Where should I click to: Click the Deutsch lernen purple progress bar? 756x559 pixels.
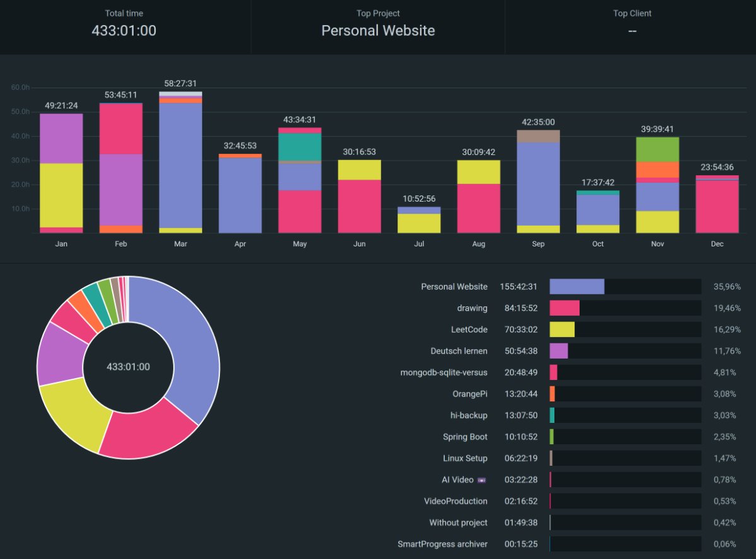[x=558, y=351]
